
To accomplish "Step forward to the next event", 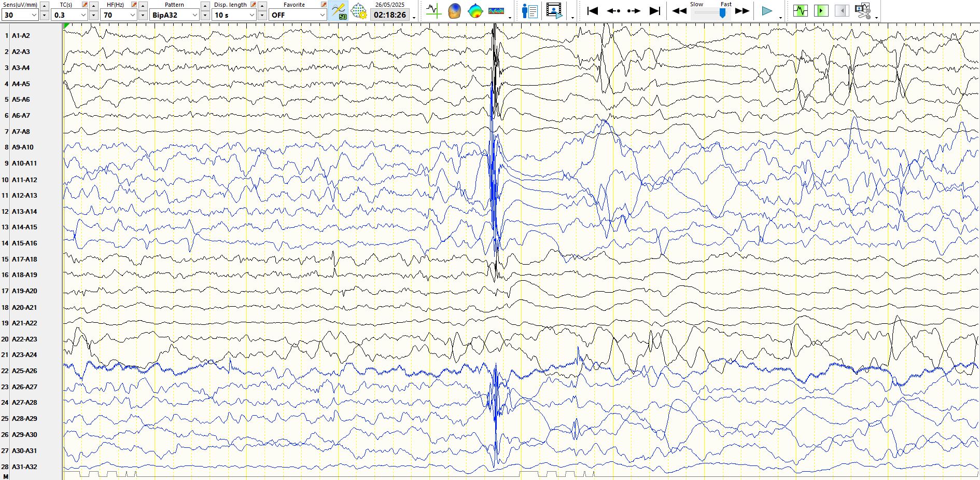I will click(634, 10).
